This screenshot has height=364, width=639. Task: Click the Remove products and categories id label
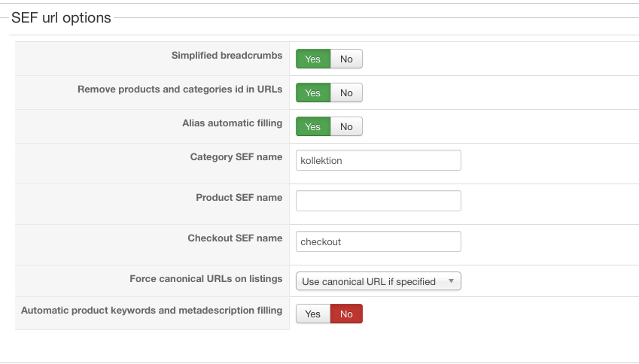(180, 89)
